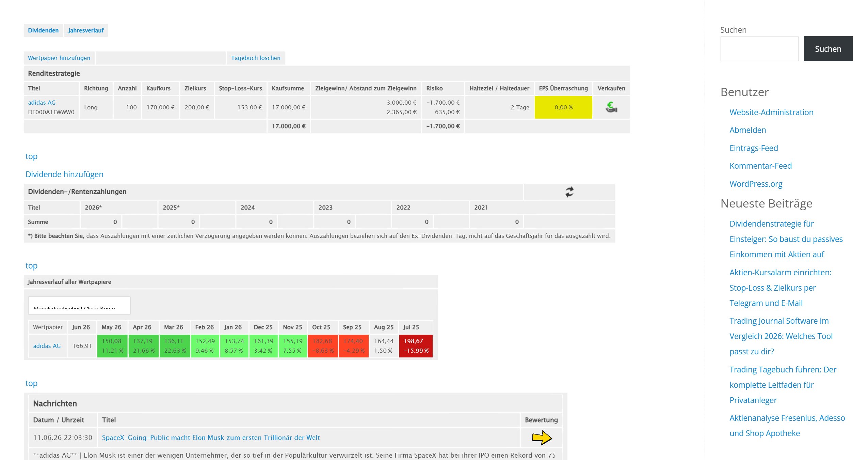Click the top link above Nachrichten
The image size is (868, 460).
[x=31, y=383]
